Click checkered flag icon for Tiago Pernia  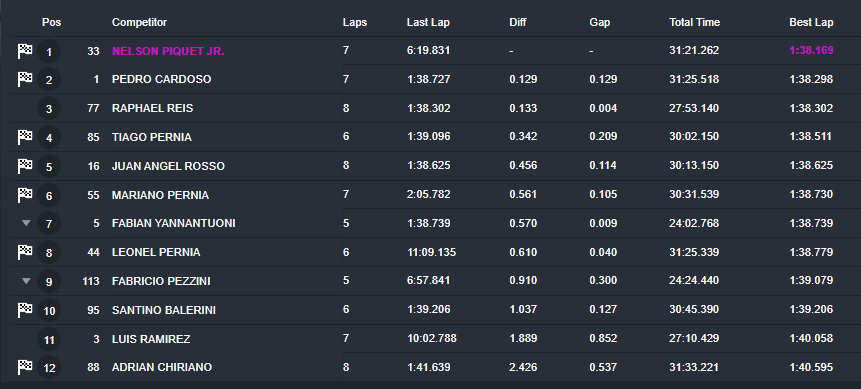pyautogui.click(x=25, y=137)
